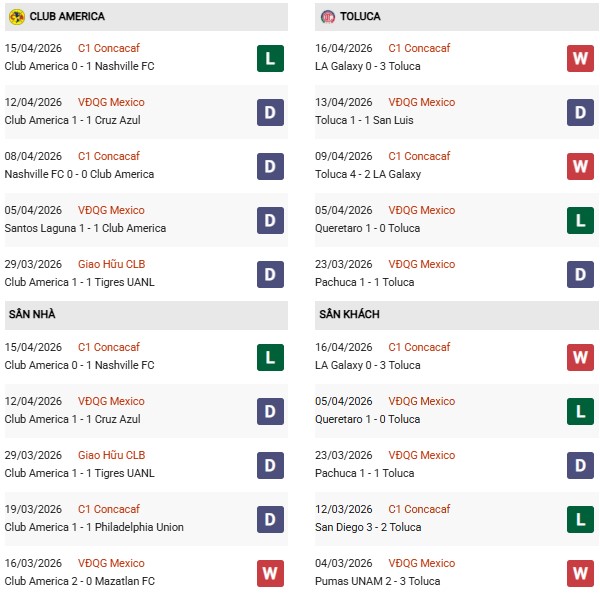Click the L badge beside Queretaro 1-0 Toluca

click(580, 220)
